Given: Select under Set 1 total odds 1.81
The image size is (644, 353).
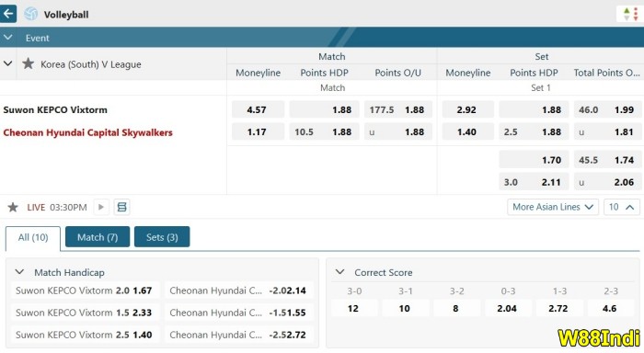Looking at the screenshot, I should tap(608, 131).
